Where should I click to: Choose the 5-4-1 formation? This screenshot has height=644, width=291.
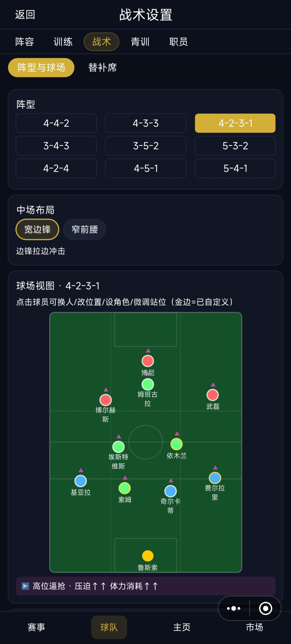pos(235,168)
